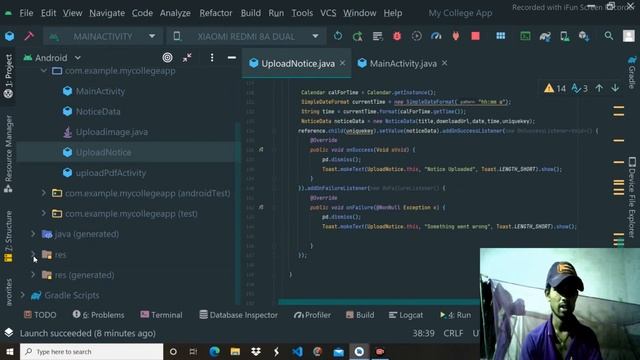Click the Rerun app icon
The height and width of the screenshot is (360, 640).
tap(338, 36)
